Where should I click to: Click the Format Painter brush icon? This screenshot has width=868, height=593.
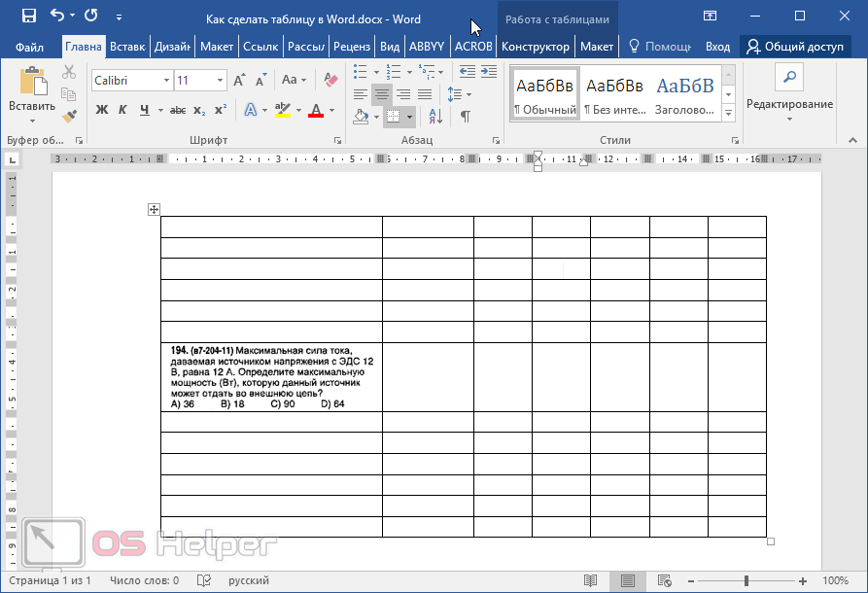coord(69,116)
